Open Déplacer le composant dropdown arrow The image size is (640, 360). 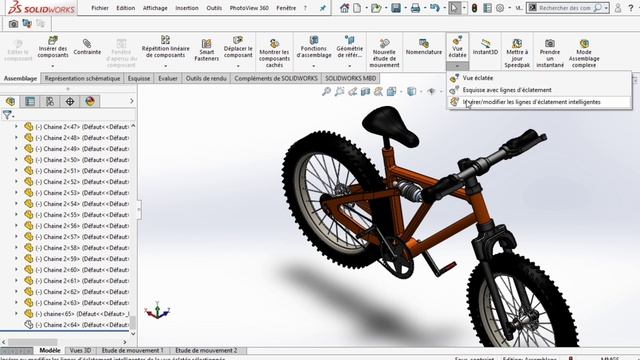[238, 66]
